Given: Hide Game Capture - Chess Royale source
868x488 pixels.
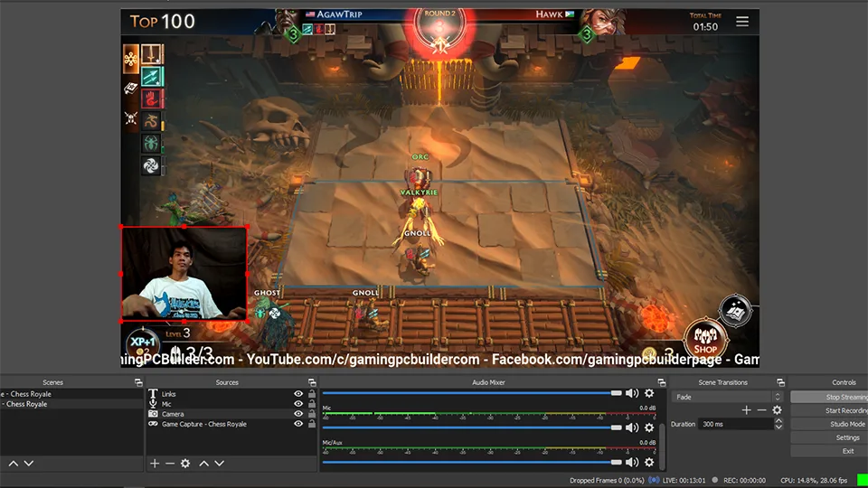Looking at the screenshot, I should (298, 424).
